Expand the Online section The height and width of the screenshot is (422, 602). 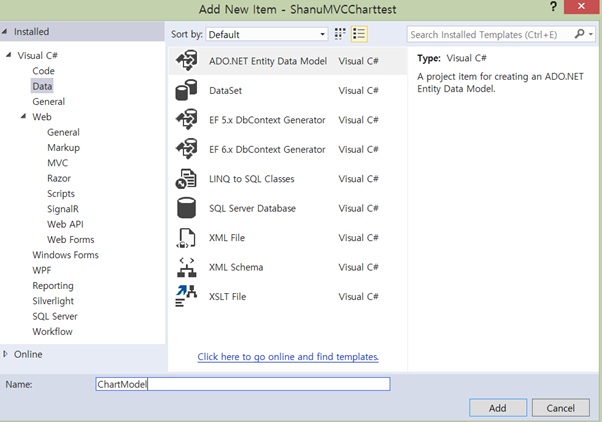(x=7, y=354)
